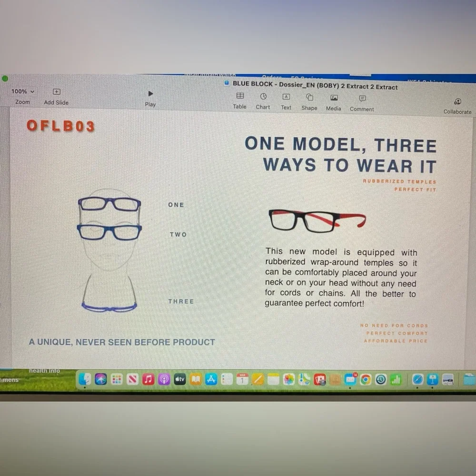Open Launchpad from the Dock

[x=117, y=379]
